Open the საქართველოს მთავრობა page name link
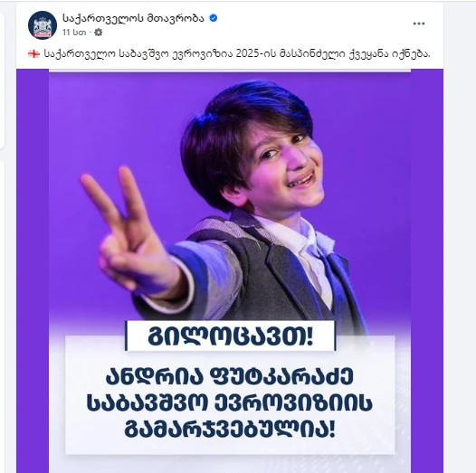The width and height of the screenshot is (476, 473). click(133, 18)
